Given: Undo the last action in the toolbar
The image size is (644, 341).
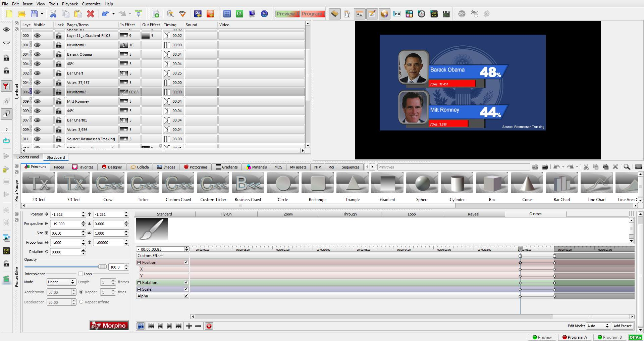Looking at the screenshot, I should tap(106, 14).
